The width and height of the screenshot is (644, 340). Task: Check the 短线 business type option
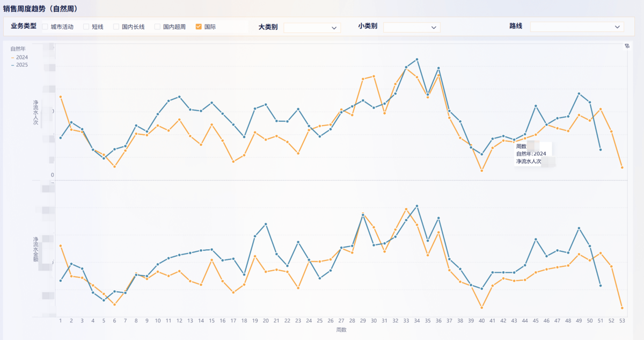[86, 26]
